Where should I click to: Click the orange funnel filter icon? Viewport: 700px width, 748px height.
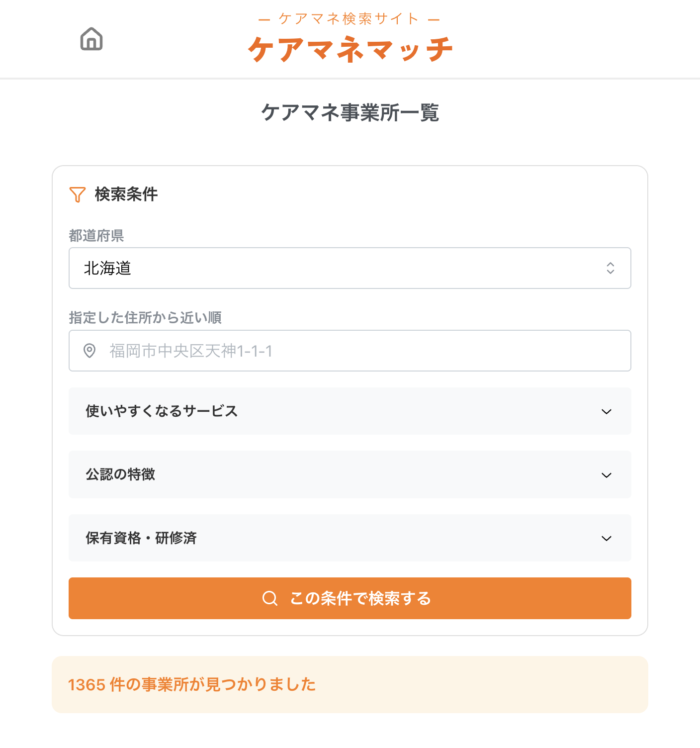coord(78,194)
